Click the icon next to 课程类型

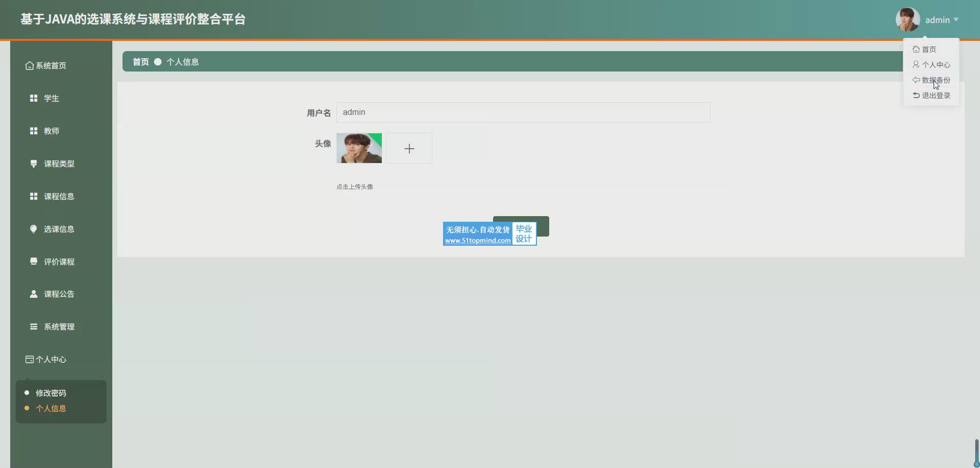coord(34,163)
